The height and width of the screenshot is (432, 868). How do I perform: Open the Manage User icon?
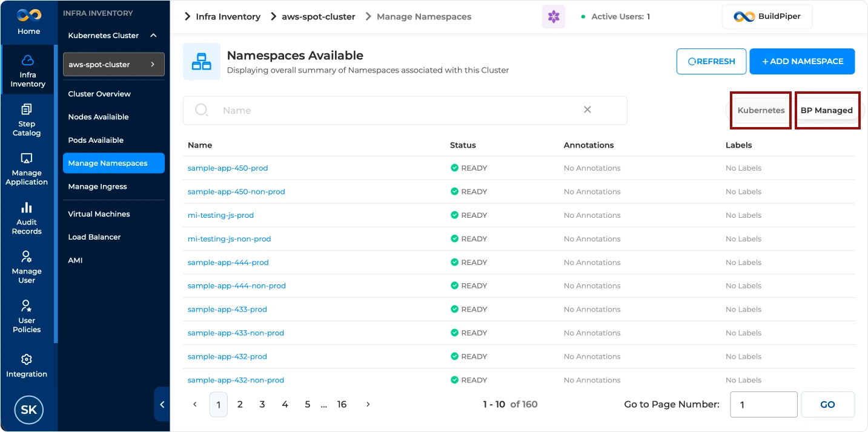click(27, 257)
